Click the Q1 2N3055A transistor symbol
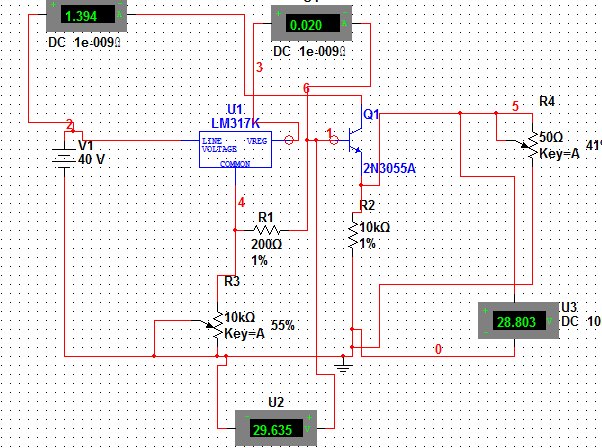This screenshot has height=448, width=602. click(356, 141)
